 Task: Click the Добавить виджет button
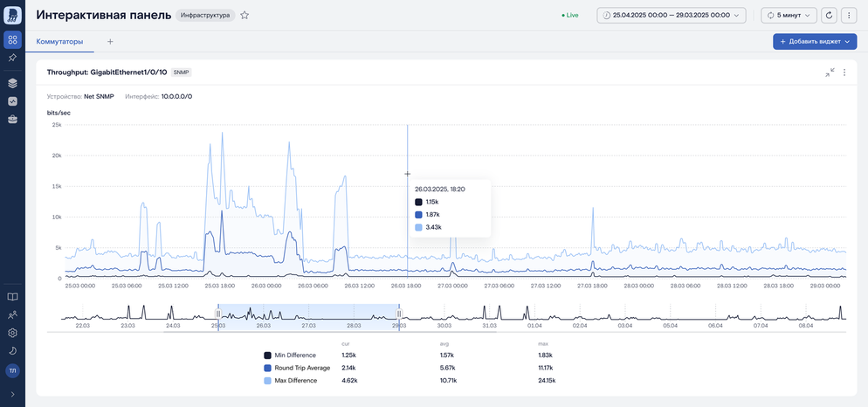pyautogui.click(x=815, y=42)
